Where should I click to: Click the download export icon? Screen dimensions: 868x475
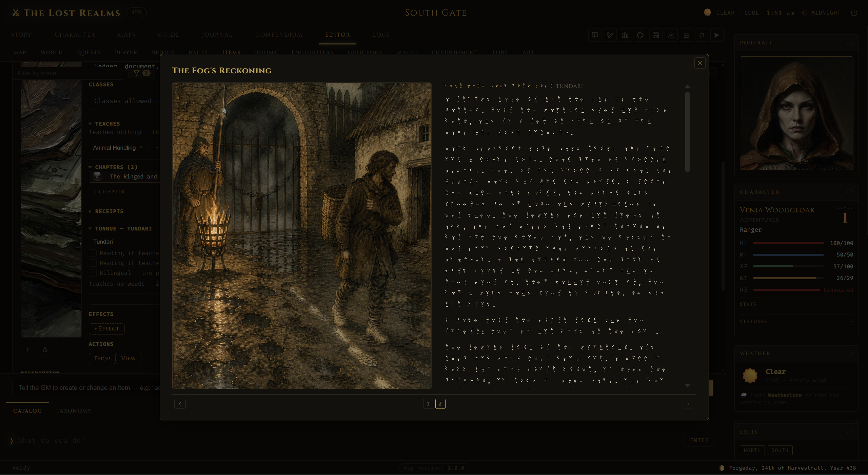[671, 35]
